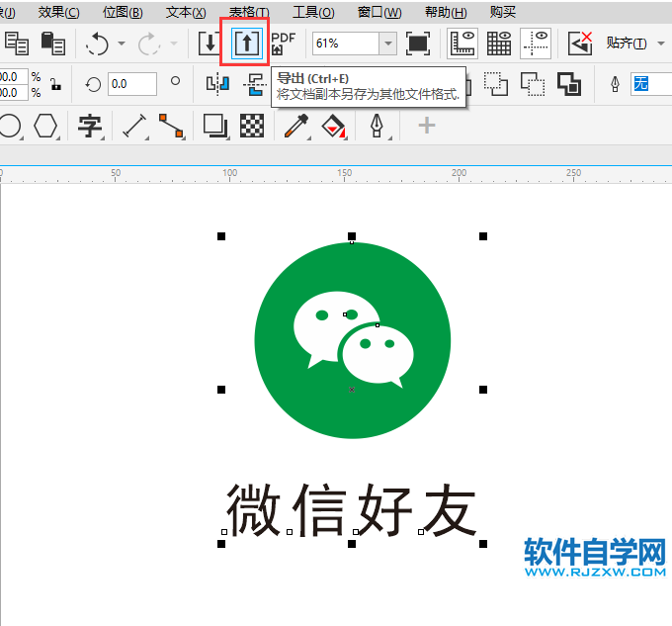Click the Paste clipboard icon
The height and width of the screenshot is (626, 672).
pyautogui.click(x=53, y=44)
